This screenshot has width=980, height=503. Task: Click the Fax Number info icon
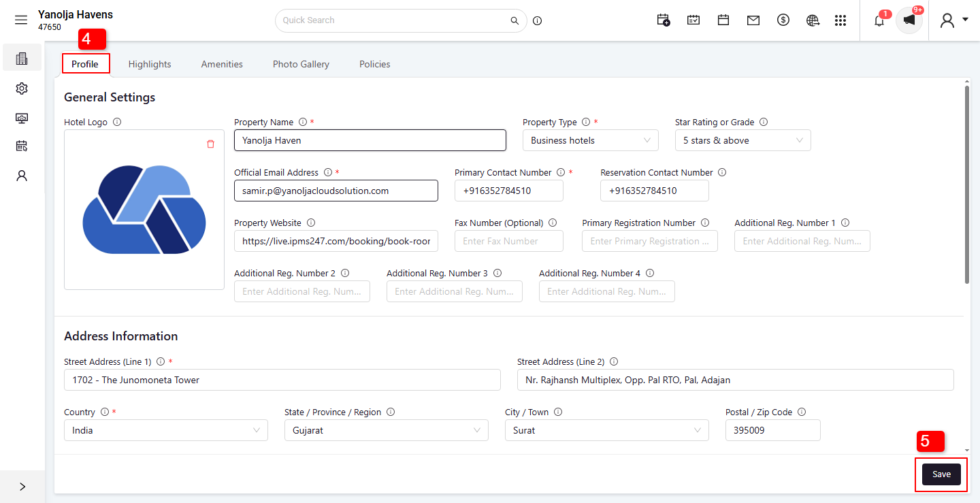click(x=553, y=223)
